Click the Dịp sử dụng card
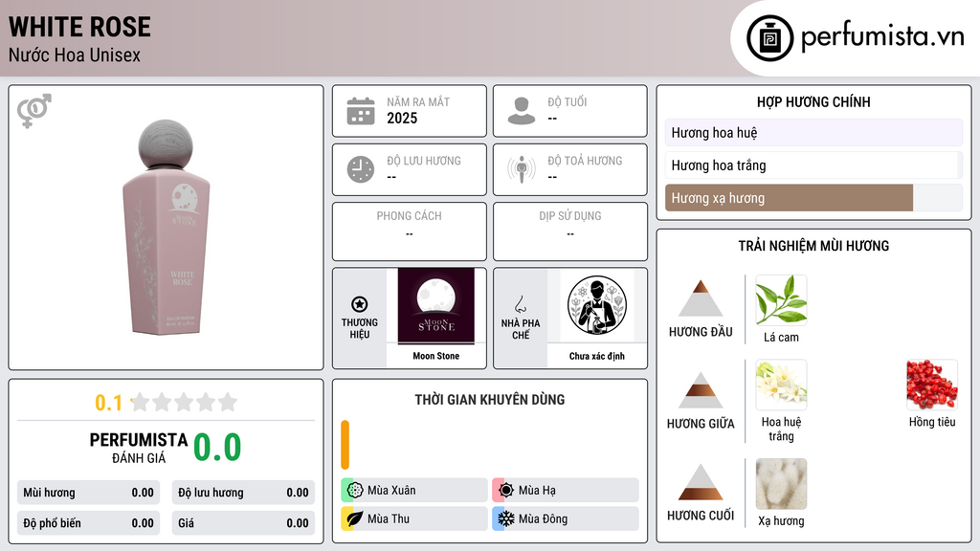The width and height of the screenshot is (980, 551). (570, 231)
